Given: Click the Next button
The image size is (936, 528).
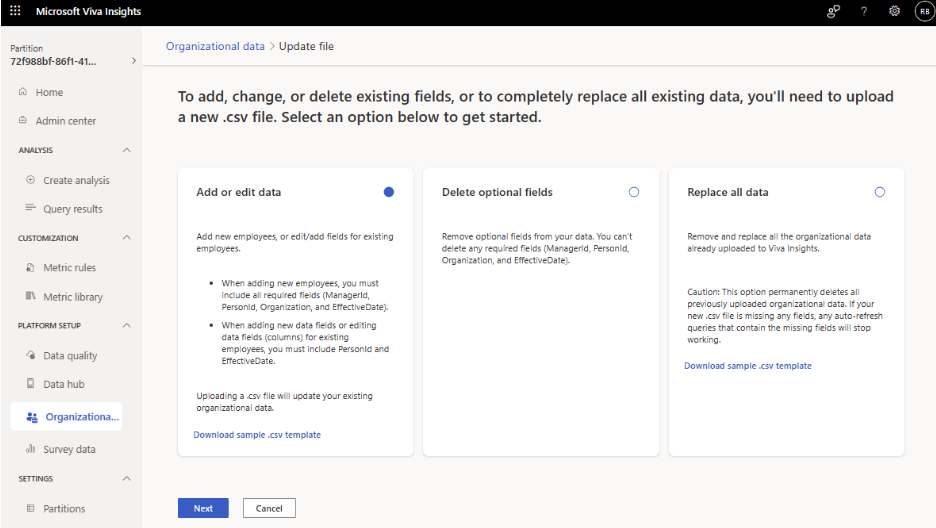Looking at the screenshot, I should (x=203, y=508).
